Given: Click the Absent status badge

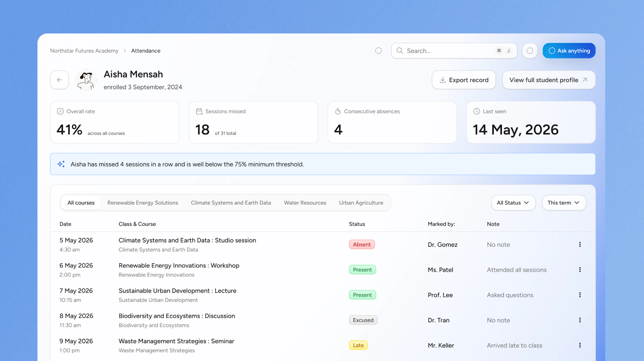Looking at the screenshot, I should (x=362, y=244).
